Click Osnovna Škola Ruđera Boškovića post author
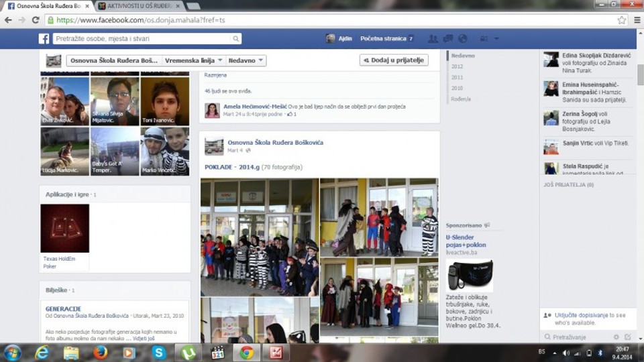644x362 pixels. (x=275, y=142)
